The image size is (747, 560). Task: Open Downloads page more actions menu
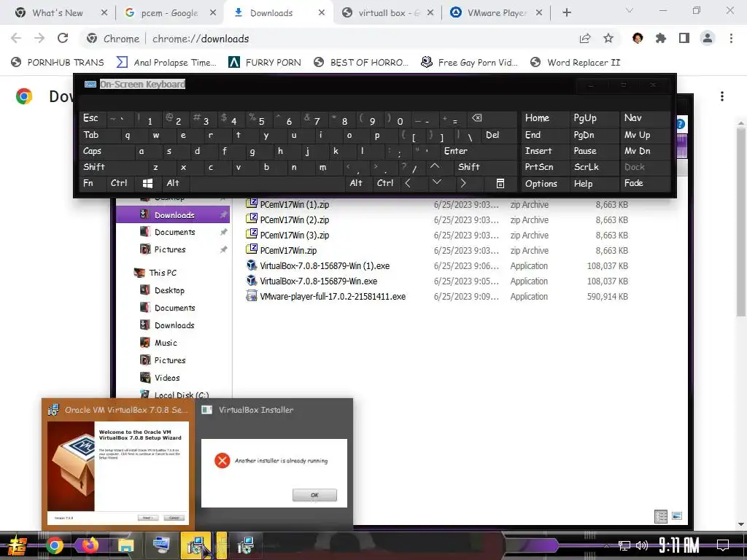(x=722, y=97)
